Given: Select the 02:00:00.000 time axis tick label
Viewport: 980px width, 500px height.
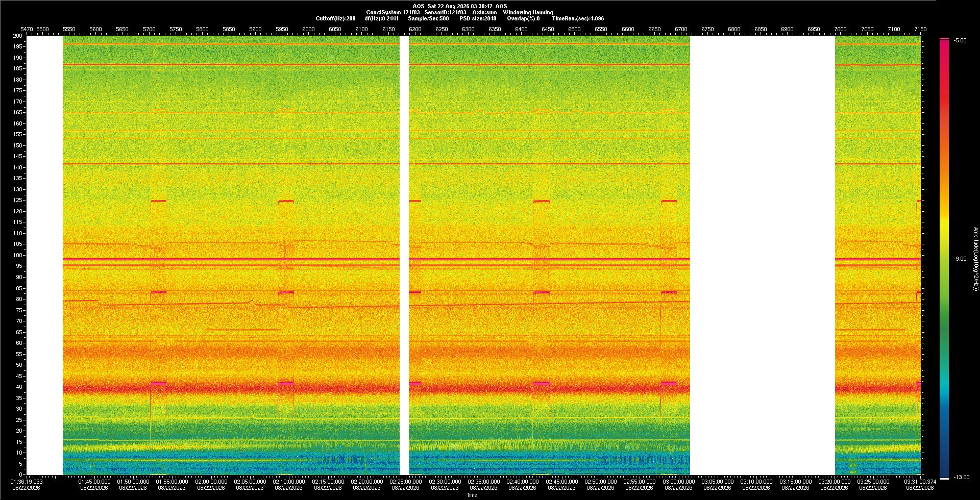Looking at the screenshot, I should click(211, 481).
